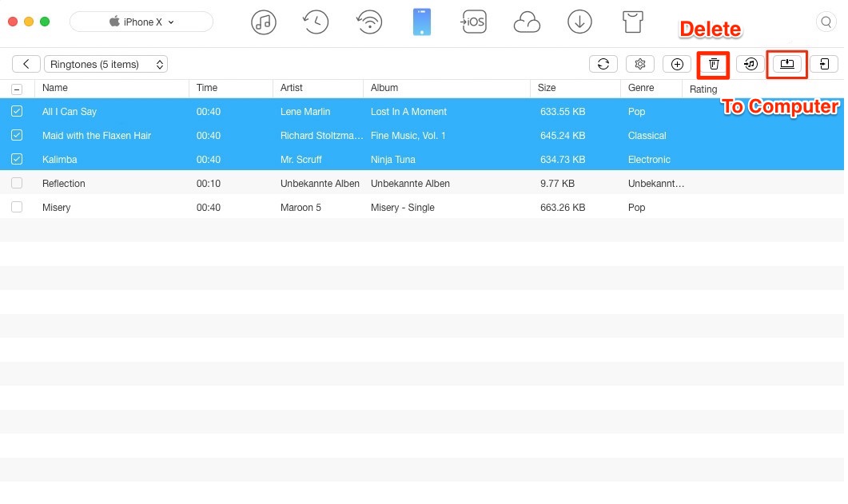Go back with the left arrow button
This screenshot has width=848, height=504.
coord(26,64)
